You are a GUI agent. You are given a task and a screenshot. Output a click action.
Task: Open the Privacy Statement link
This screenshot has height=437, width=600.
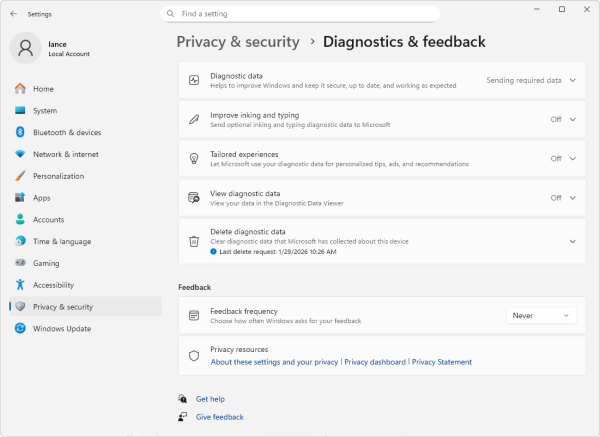[442, 362]
